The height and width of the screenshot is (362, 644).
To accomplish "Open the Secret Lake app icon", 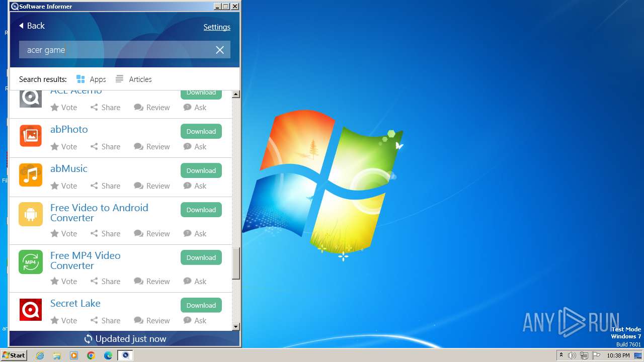I will tap(31, 310).
